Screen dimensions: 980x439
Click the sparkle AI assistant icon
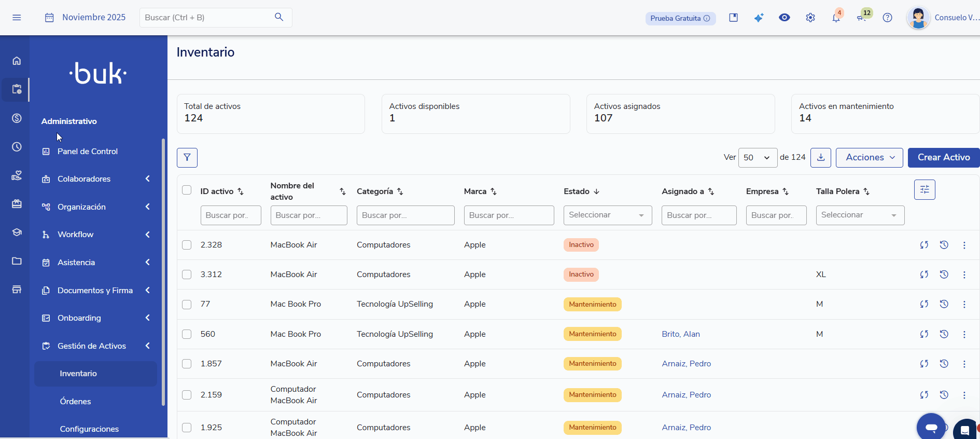point(759,18)
